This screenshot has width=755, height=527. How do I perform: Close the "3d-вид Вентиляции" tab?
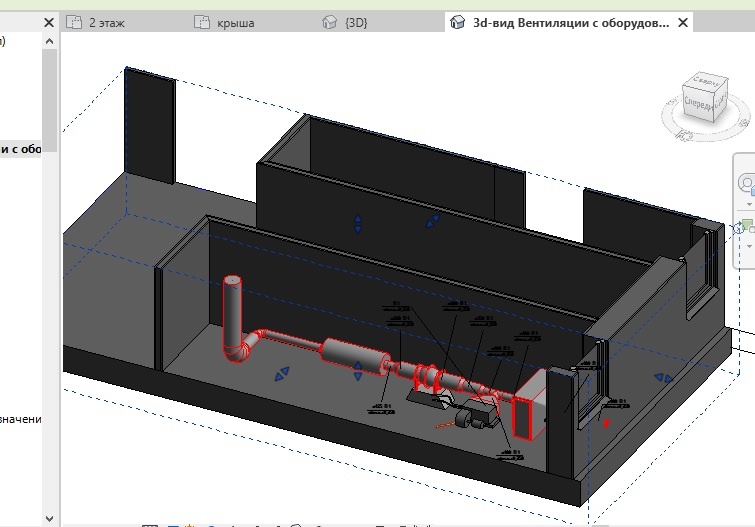tap(683, 23)
